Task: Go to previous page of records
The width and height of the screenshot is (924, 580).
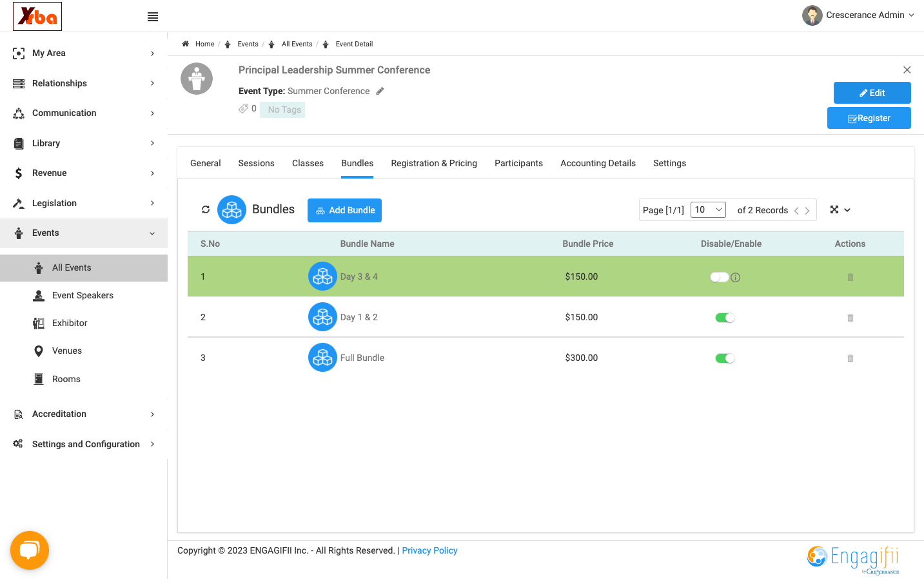Action: click(x=796, y=211)
